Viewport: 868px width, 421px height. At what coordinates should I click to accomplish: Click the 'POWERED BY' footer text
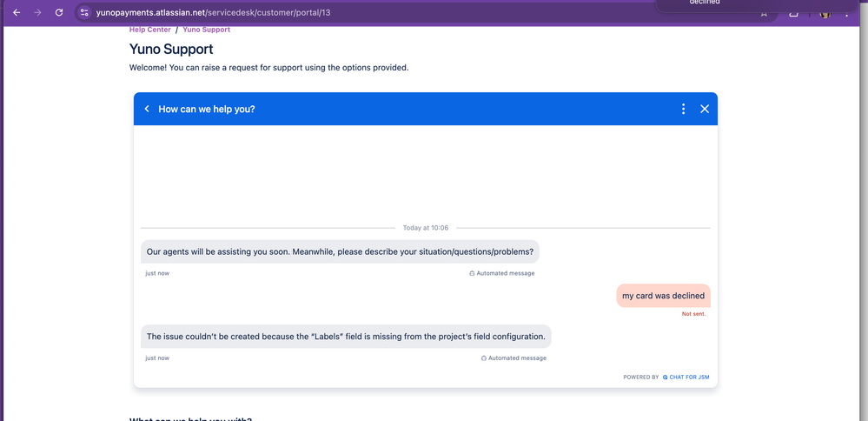[x=641, y=378]
